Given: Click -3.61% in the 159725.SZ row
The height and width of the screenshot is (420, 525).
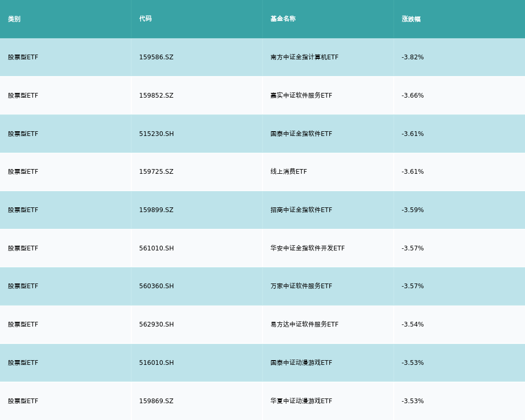Looking at the screenshot, I should 413,172.
